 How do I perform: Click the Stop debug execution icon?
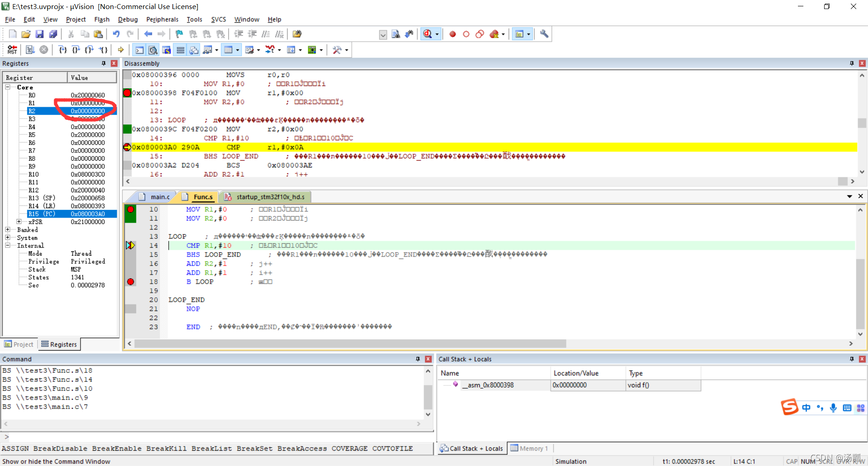point(44,50)
